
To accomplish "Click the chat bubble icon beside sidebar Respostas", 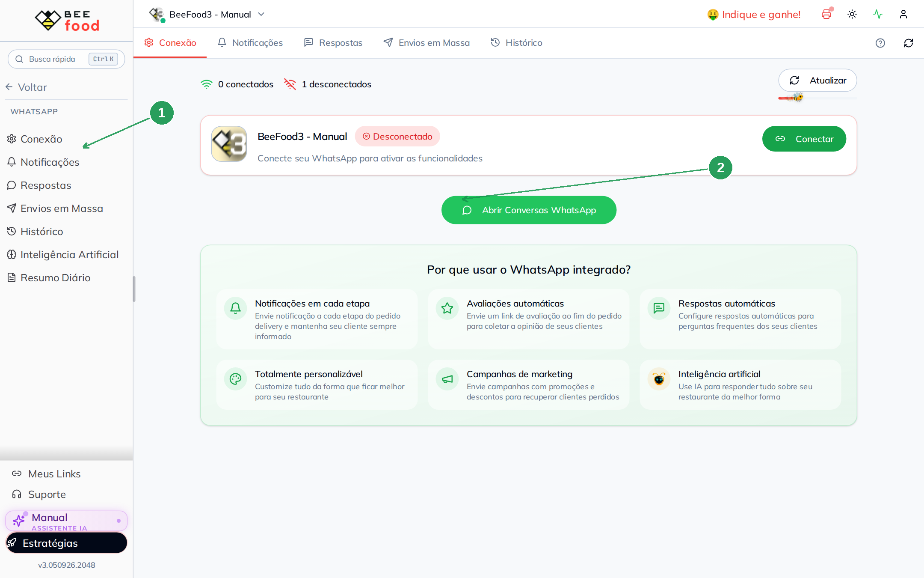I will point(12,185).
